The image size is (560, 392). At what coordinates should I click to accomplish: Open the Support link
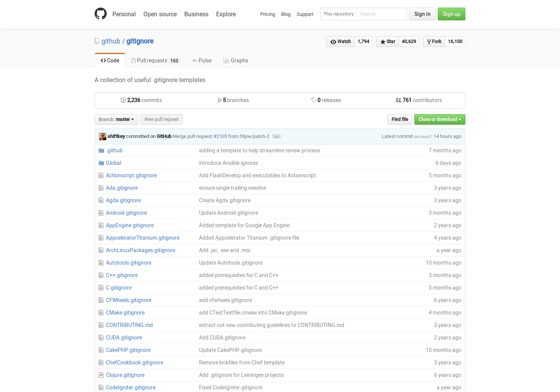pos(305,14)
